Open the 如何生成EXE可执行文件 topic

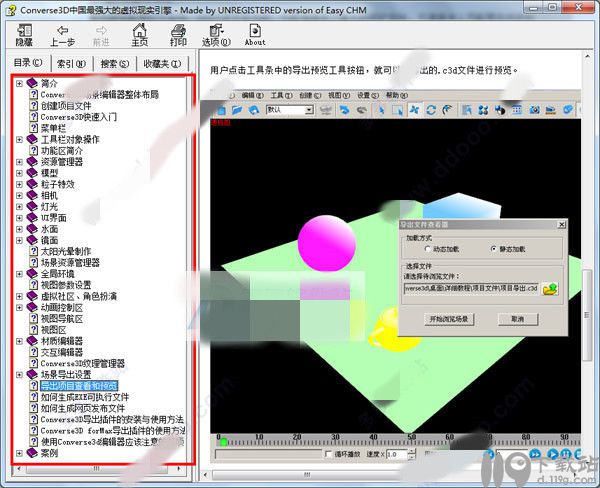click(85, 397)
